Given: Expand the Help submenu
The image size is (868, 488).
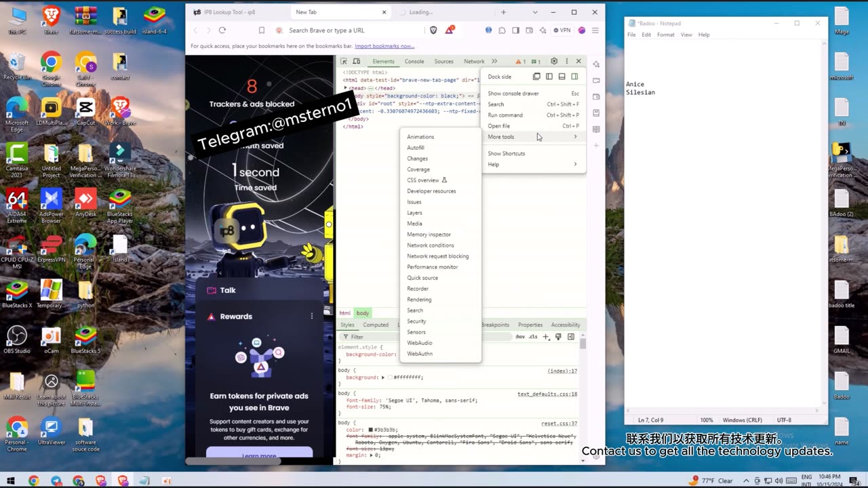Looking at the screenshot, I should click(x=533, y=164).
